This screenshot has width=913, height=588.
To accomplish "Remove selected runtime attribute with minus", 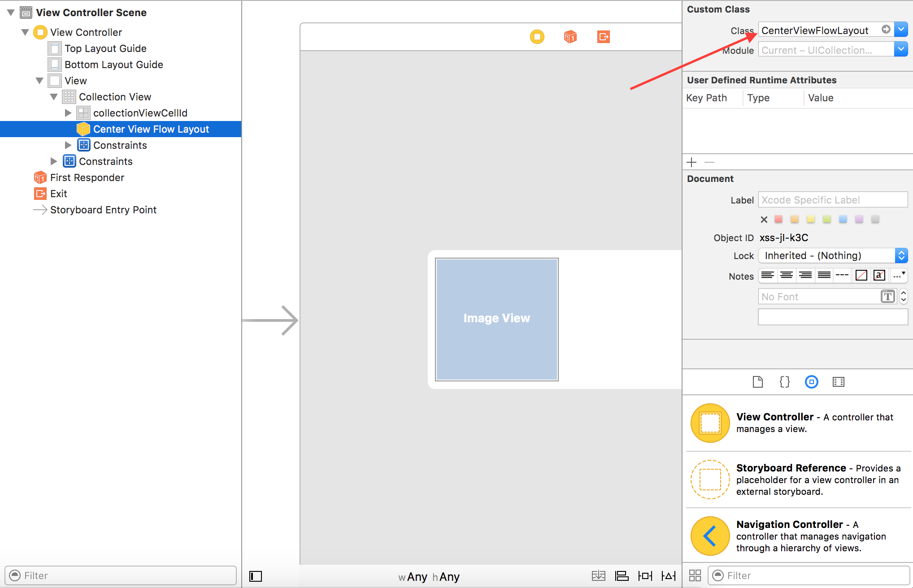I will coord(709,162).
